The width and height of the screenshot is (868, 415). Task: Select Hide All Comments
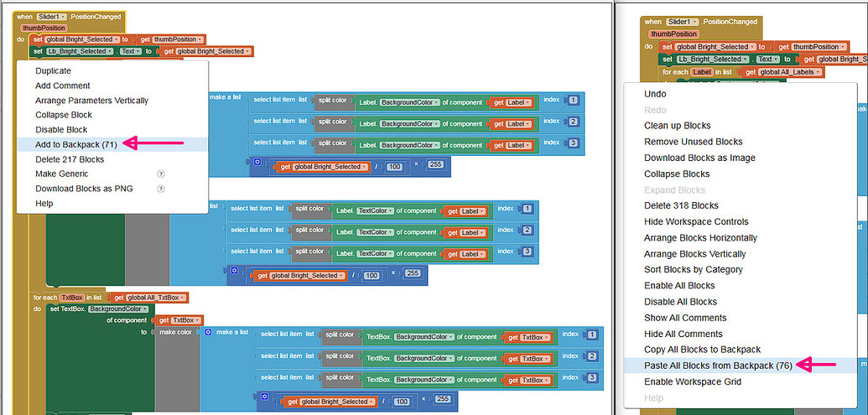coord(683,334)
